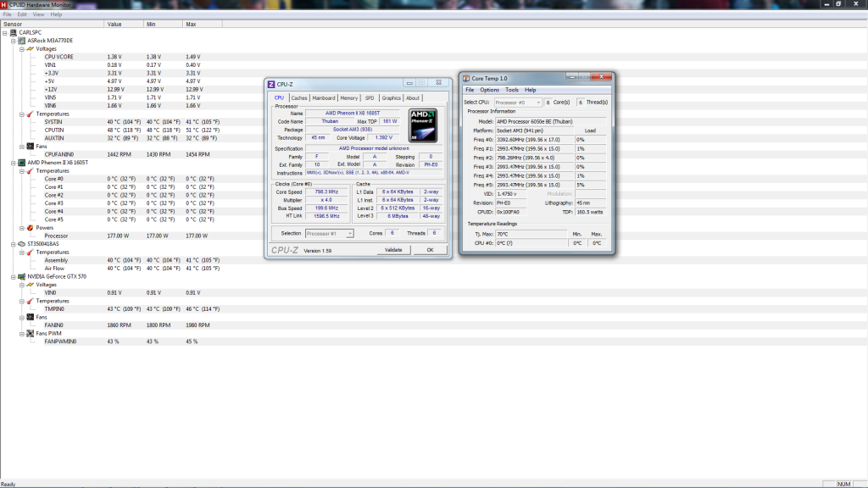868x488 pixels.
Task: Collapse the AMD Phenom II X6 1605T node
Action: (14, 164)
